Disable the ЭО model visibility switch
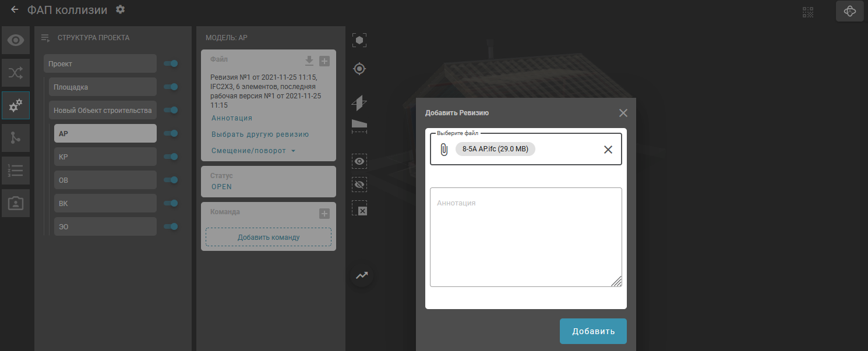This screenshot has width=868, height=351. point(171,226)
